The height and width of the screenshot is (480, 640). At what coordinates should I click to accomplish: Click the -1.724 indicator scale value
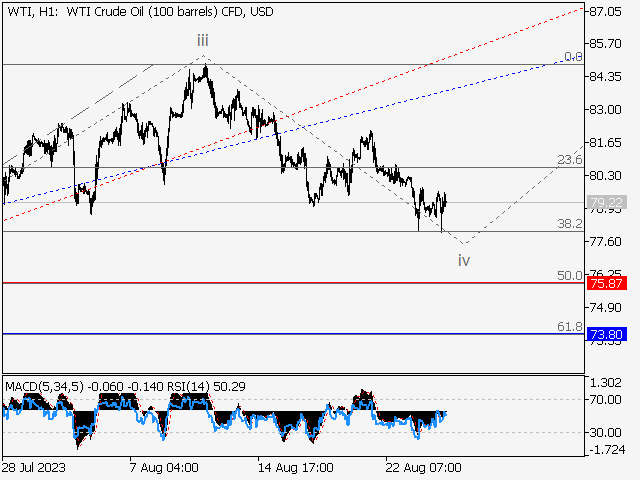pyautogui.click(x=607, y=450)
